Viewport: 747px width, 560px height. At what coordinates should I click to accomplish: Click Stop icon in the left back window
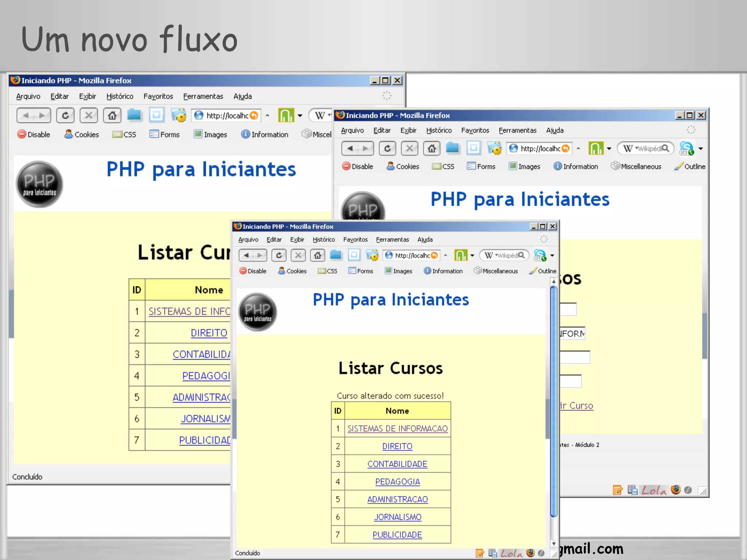[x=89, y=116]
